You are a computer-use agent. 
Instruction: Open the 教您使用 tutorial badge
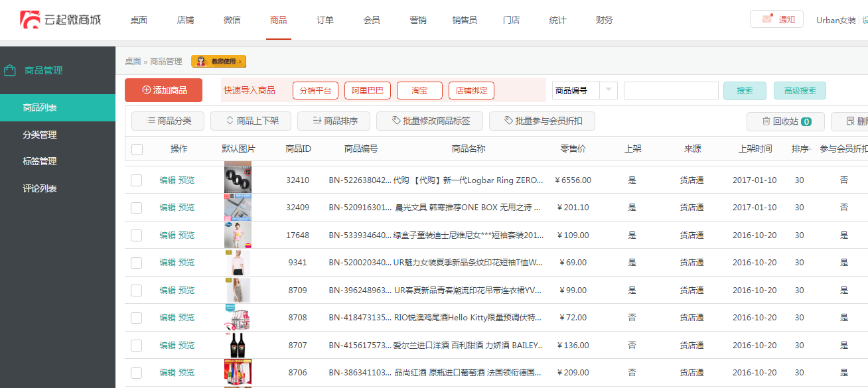point(218,62)
